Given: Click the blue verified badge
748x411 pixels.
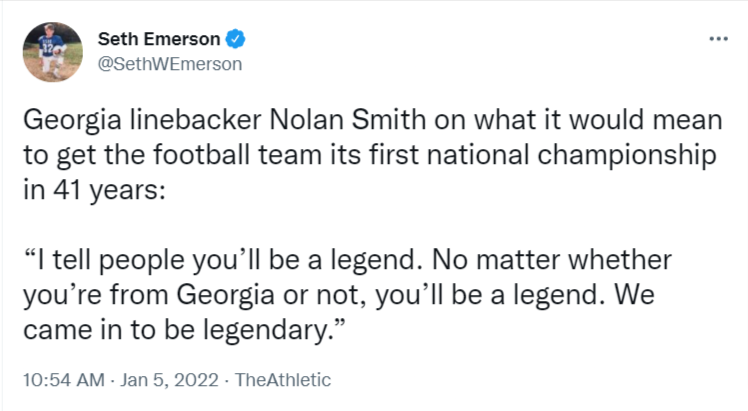Looking at the screenshot, I should [236, 39].
